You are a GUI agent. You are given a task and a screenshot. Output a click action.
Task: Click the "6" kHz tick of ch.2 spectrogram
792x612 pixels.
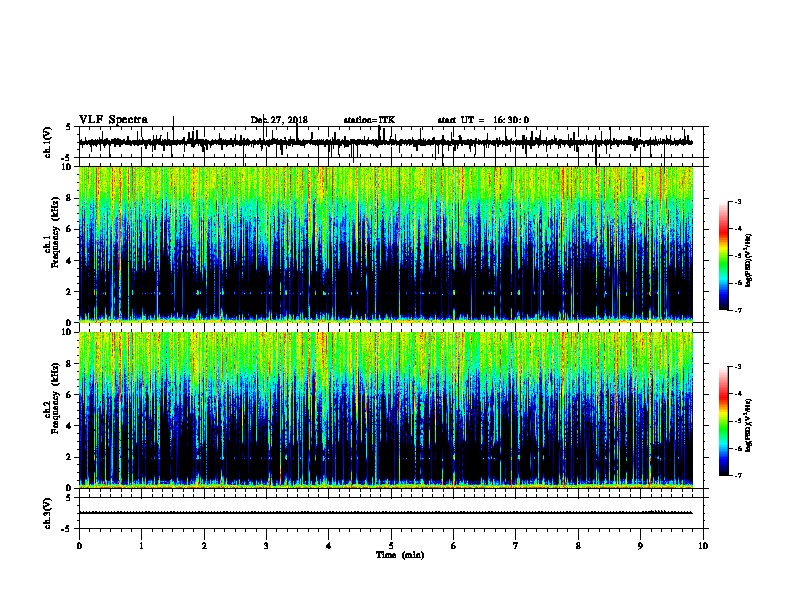[x=70, y=395]
